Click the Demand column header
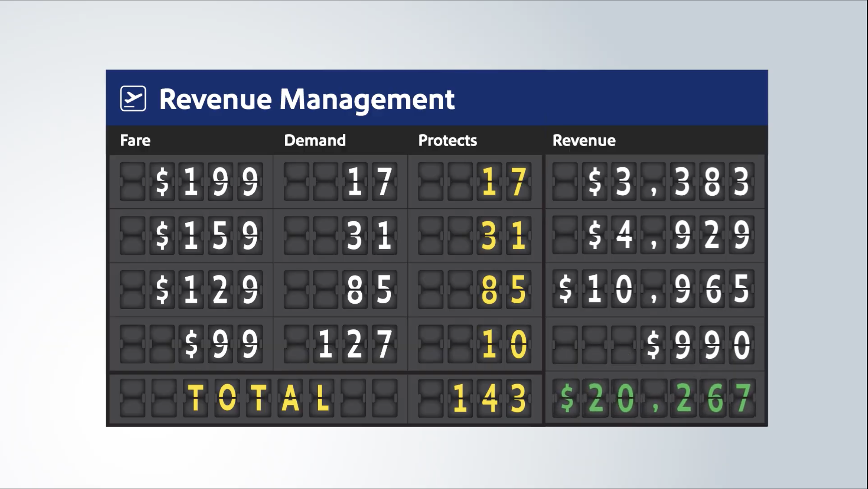The width and height of the screenshot is (868, 489). [315, 140]
